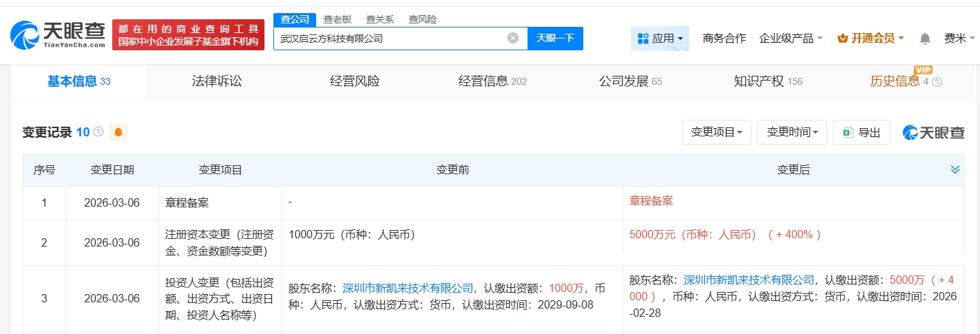Expand rows with the double chevron icon

click(955, 169)
